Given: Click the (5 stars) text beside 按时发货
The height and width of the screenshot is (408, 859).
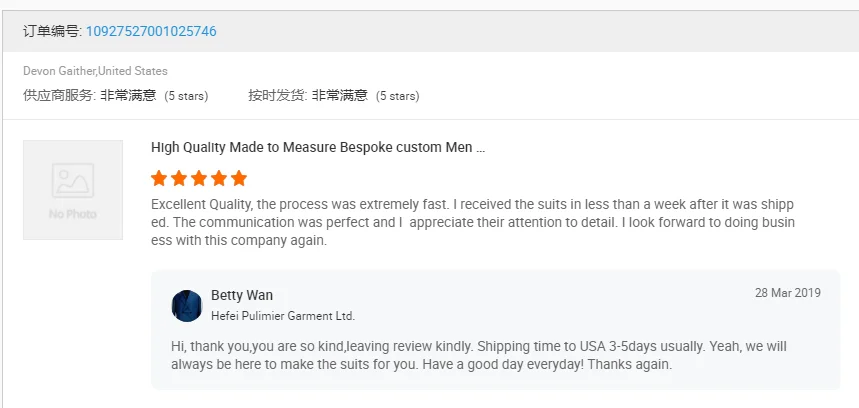Looking at the screenshot, I should click(397, 96).
